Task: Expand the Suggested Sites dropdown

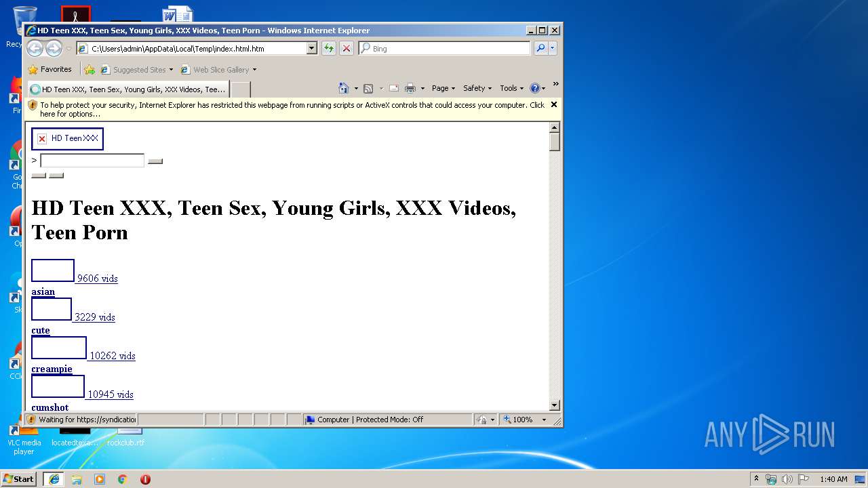Action: pos(172,70)
